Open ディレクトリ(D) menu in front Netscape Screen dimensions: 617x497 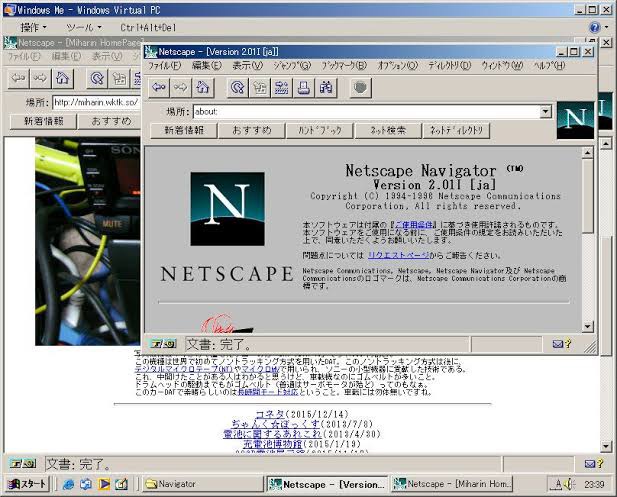point(449,65)
